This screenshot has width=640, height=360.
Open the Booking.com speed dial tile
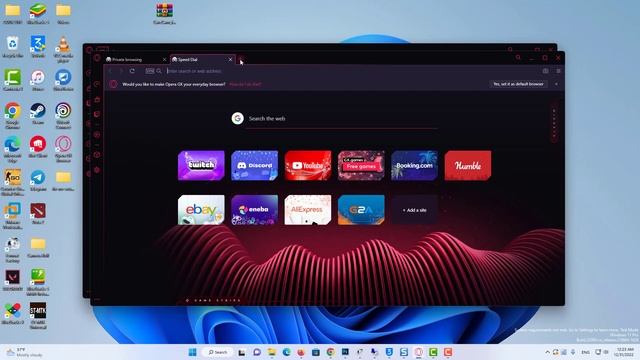point(414,165)
